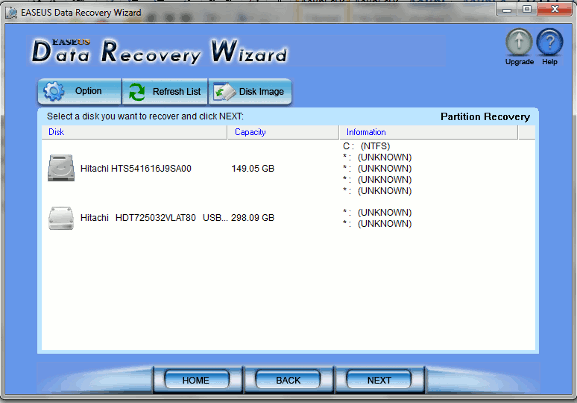Maximize the EASEUS window
Viewport: 577px width, 403px height.
(x=527, y=10)
